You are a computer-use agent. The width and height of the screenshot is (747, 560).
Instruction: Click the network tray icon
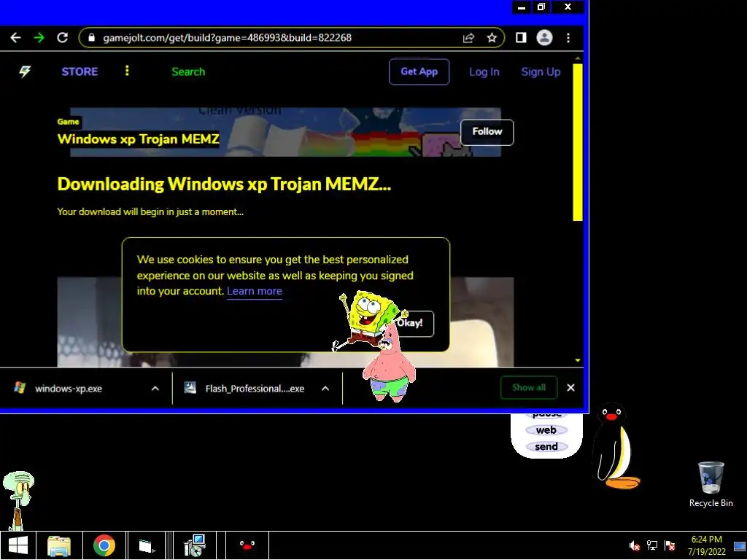pos(651,545)
